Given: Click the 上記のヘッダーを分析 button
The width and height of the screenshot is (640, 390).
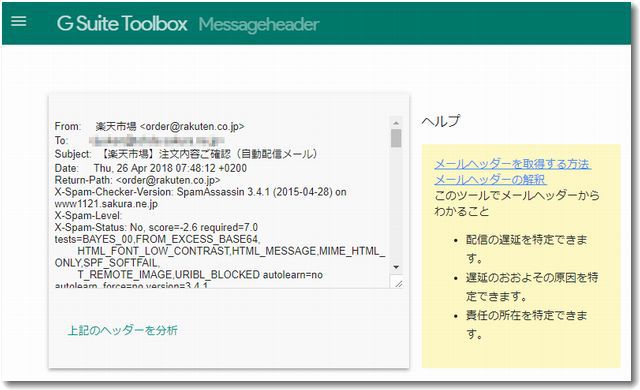Looking at the screenshot, I should (x=122, y=330).
